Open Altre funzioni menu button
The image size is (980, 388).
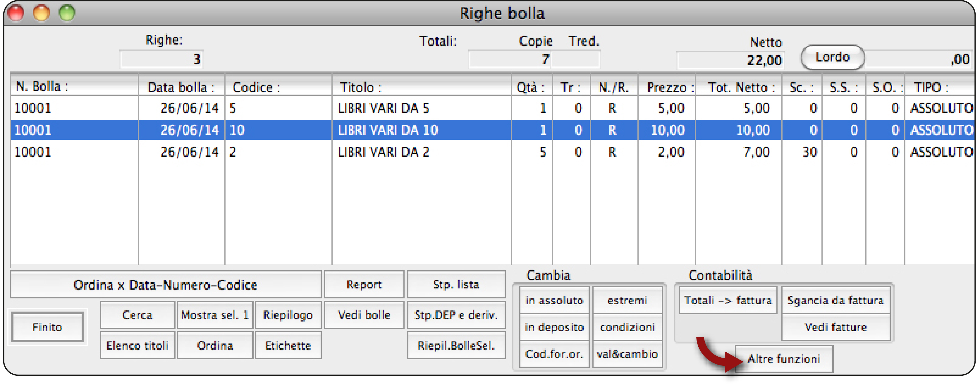pyautogui.click(x=784, y=358)
